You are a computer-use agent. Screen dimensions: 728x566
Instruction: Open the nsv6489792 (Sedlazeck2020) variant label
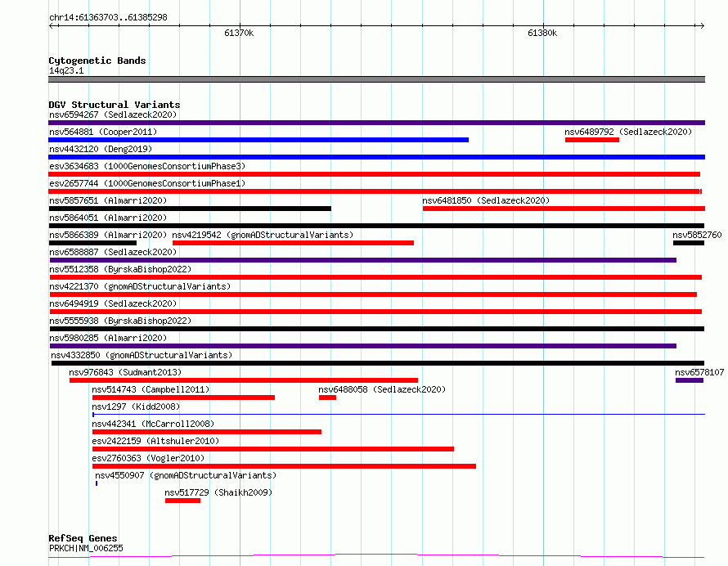[628, 132]
